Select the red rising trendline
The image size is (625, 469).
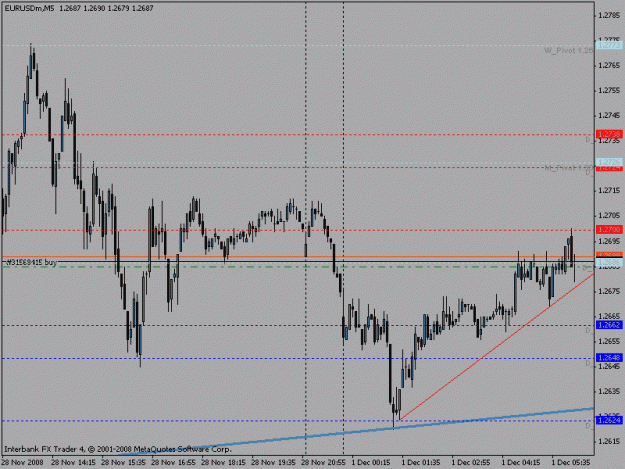(496, 347)
